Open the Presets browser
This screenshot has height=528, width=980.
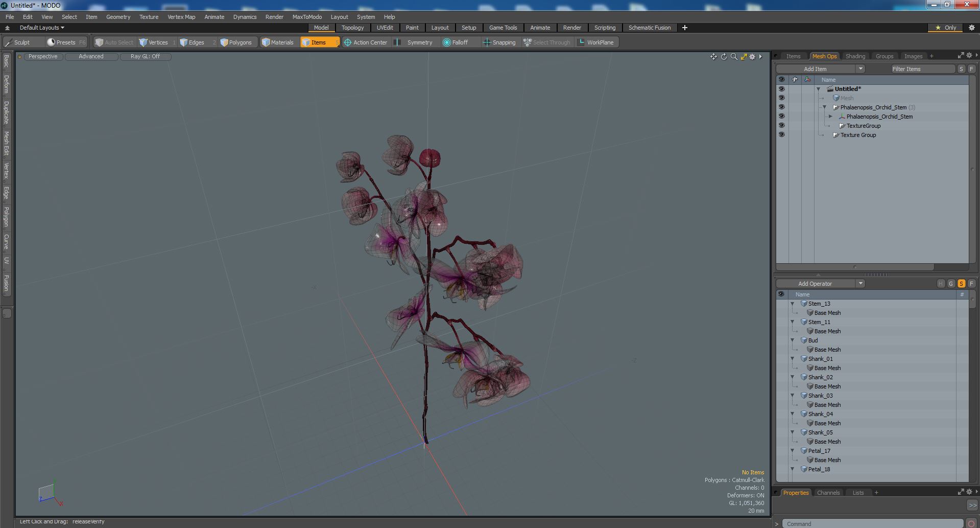[66, 42]
